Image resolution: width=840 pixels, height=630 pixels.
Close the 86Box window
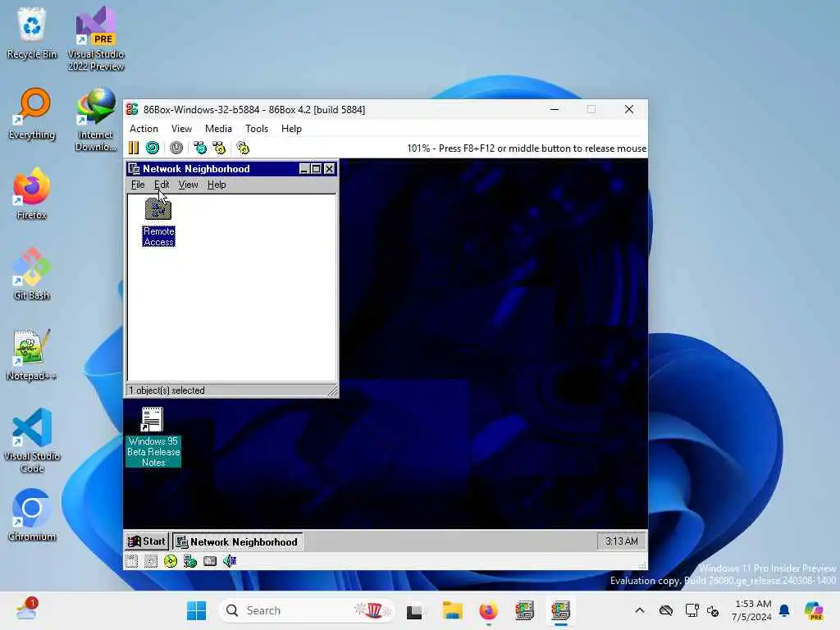pyautogui.click(x=629, y=109)
